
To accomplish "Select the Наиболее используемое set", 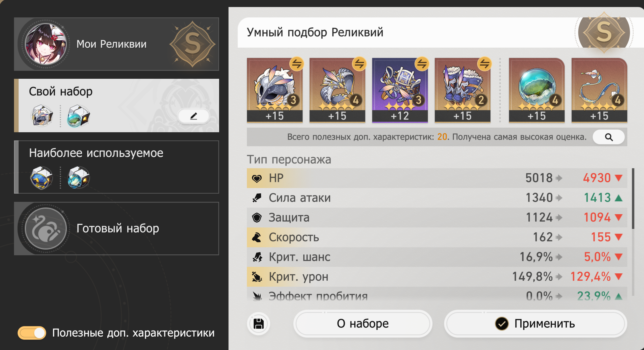I will [116, 167].
